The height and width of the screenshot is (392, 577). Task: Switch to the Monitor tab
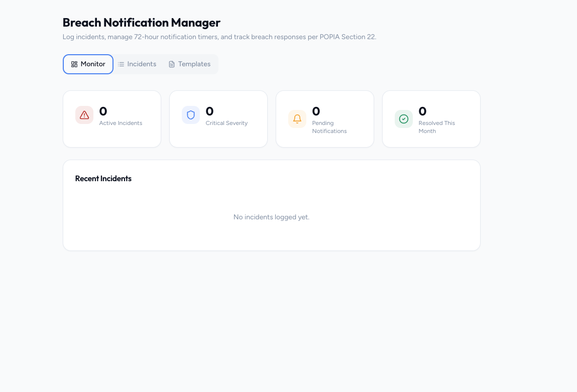point(88,64)
